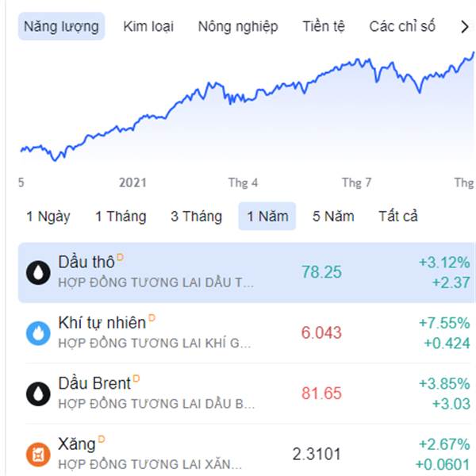This screenshot has height=476, width=476.
Task: Click the D marker next to Dầu Brent
Action: coord(136,378)
